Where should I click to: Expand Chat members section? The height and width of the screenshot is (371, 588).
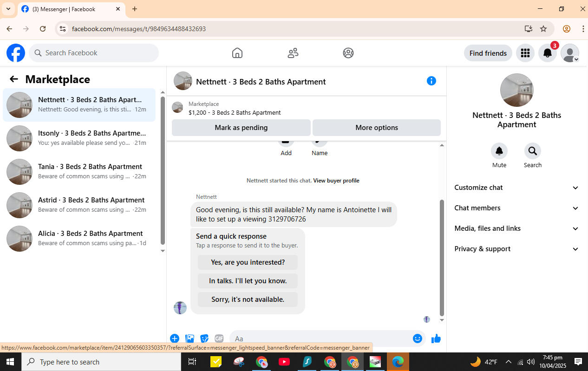(517, 208)
